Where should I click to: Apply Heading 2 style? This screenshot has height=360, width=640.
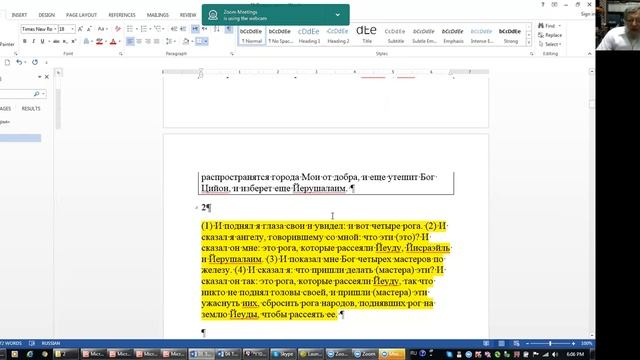[x=338, y=36]
